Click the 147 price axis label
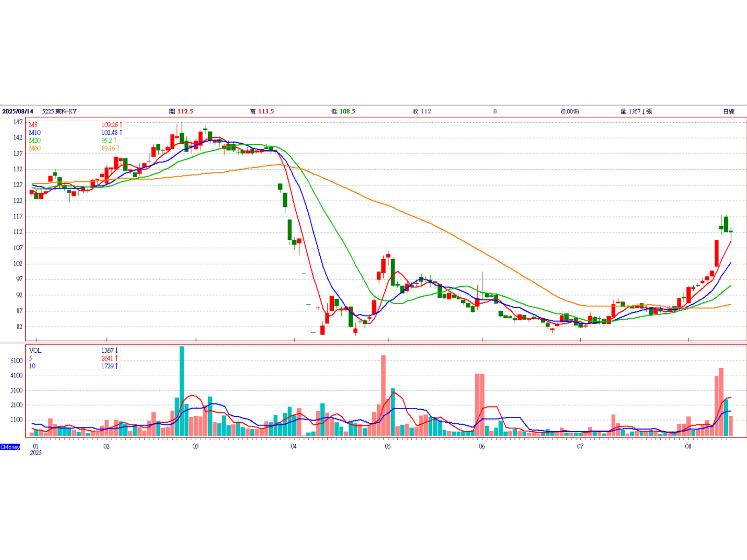This screenshot has width=747, height=560. pos(18,122)
